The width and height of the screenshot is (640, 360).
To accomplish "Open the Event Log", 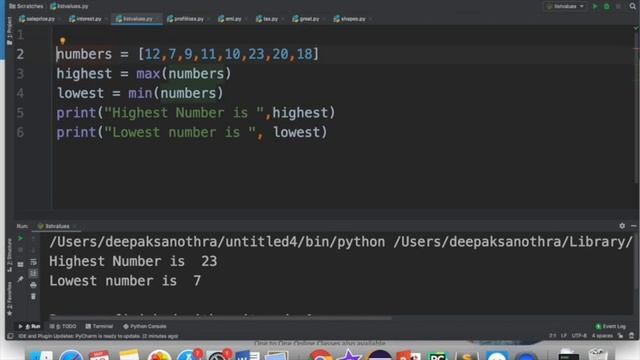I will pos(611,326).
